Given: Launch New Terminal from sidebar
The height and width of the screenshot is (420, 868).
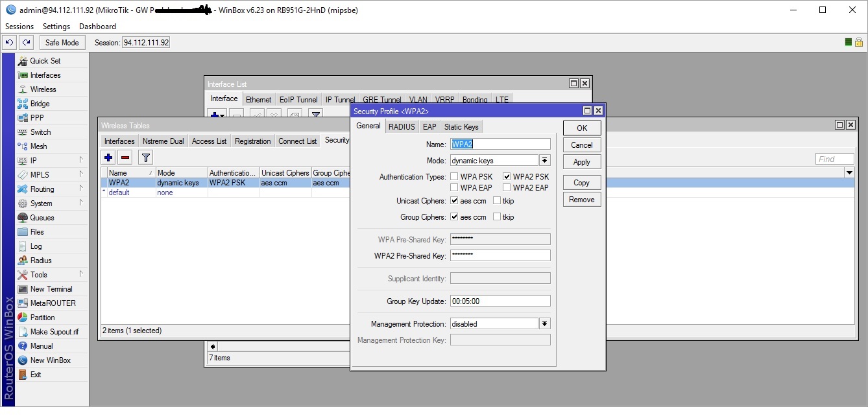Looking at the screenshot, I should click(52, 289).
